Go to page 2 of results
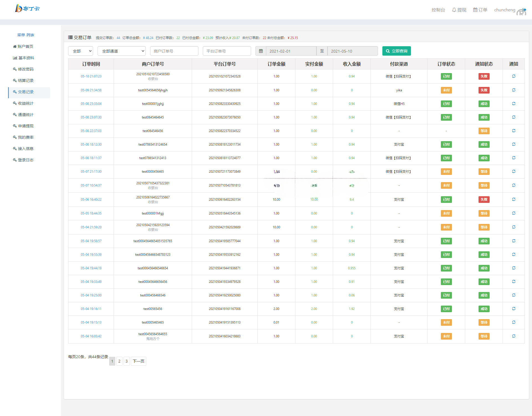The width and height of the screenshot is (532, 416). [x=119, y=361]
